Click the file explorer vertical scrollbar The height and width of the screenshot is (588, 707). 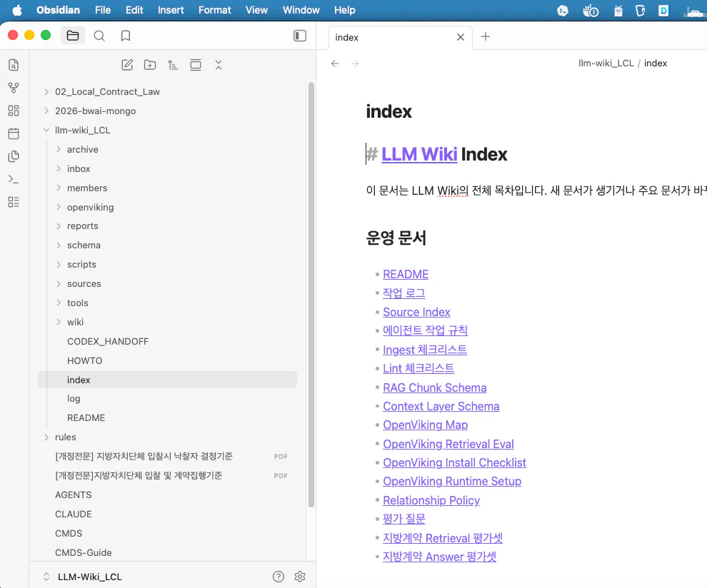pyautogui.click(x=311, y=295)
